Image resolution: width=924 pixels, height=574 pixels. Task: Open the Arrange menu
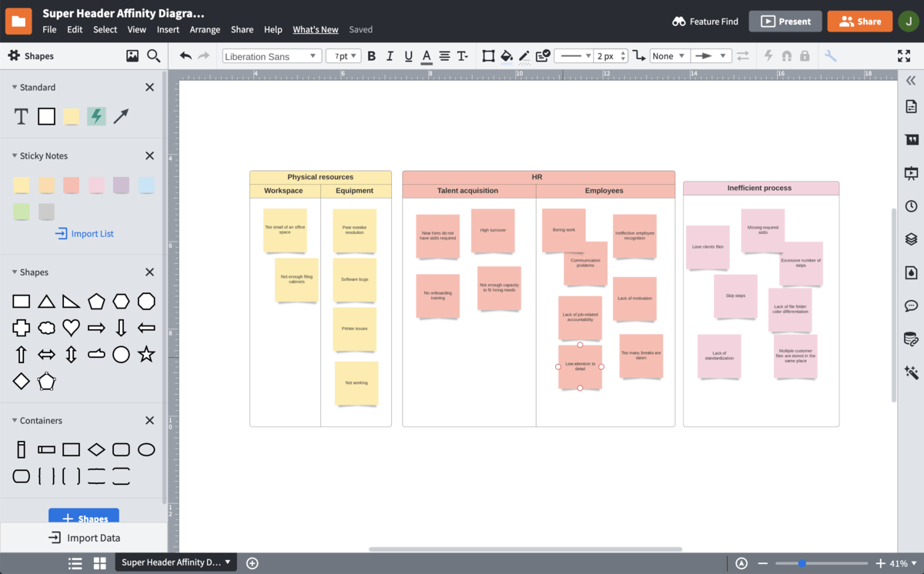pos(205,29)
